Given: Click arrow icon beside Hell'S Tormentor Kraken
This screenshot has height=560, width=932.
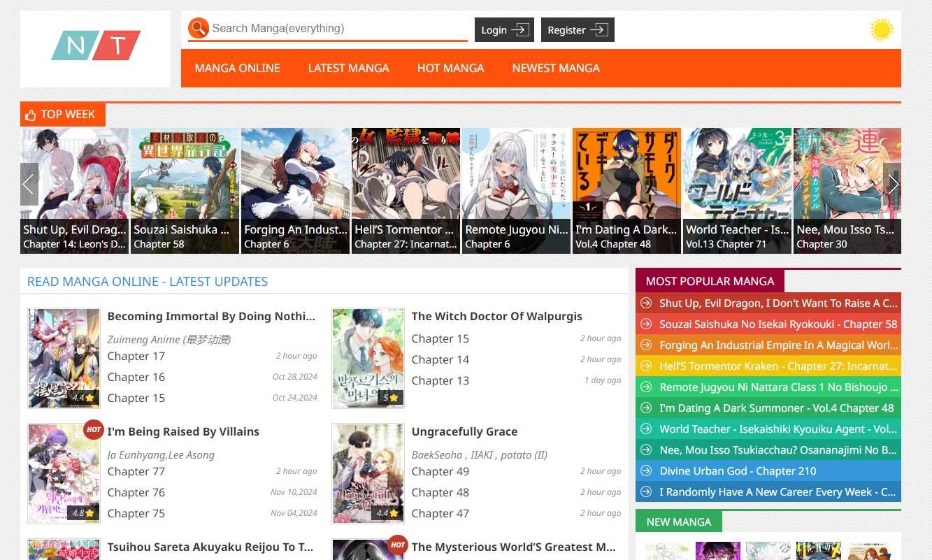Looking at the screenshot, I should tap(646, 366).
